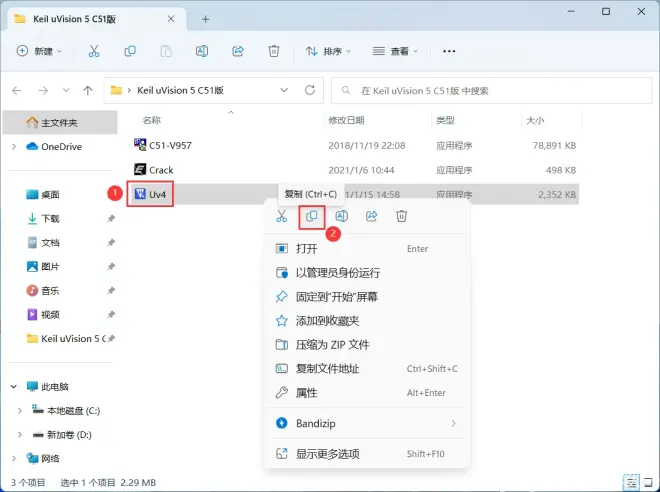Click the Cut icon in the top toolbar
The height and width of the screenshot is (492, 660).
click(x=94, y=51)
